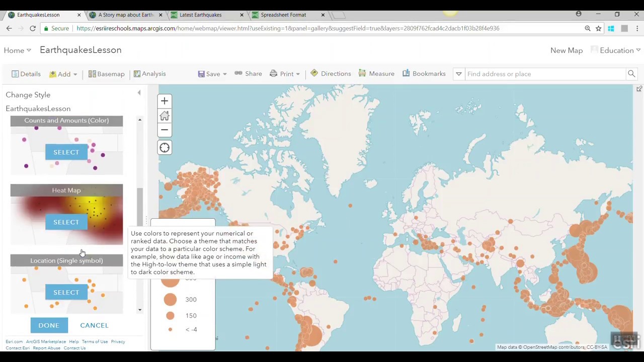
Task: Click the Secure site info lock
Action: coord(56,28)
